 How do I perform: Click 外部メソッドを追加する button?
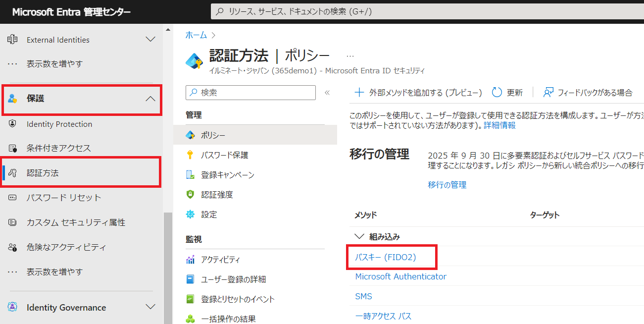418,93
